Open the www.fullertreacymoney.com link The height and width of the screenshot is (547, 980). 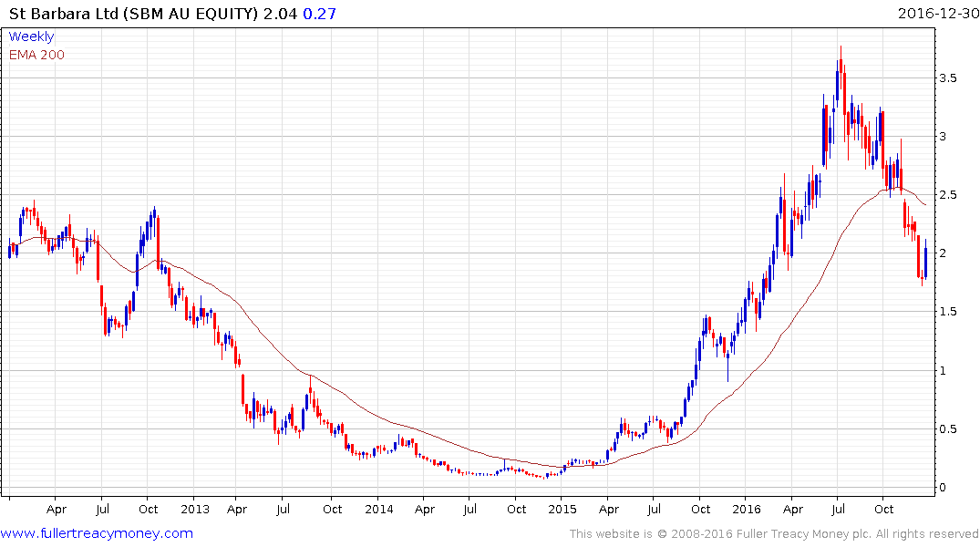(97, 533)
